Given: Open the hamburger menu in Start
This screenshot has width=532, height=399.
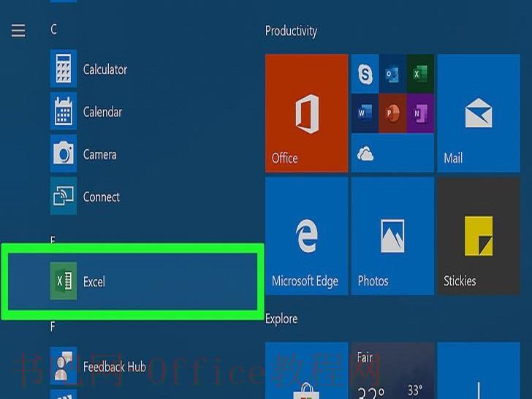Looking at the screenshot, I should click(18, 31).
